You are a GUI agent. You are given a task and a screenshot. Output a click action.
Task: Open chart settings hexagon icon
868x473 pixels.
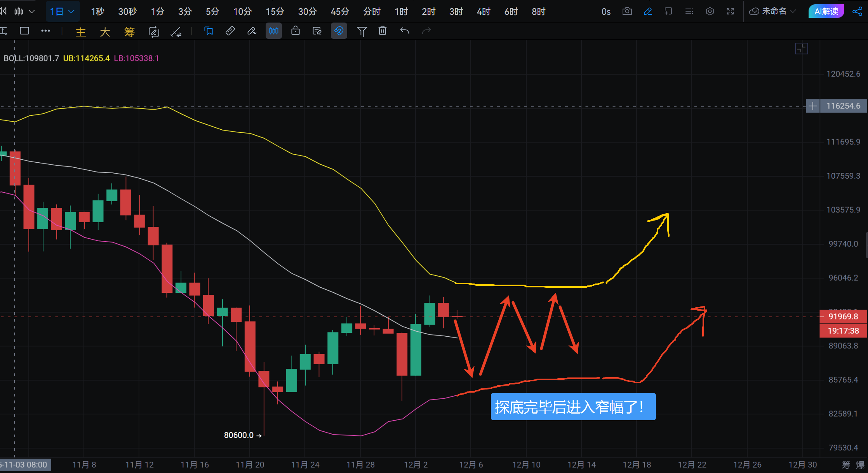tap(710, 11)
